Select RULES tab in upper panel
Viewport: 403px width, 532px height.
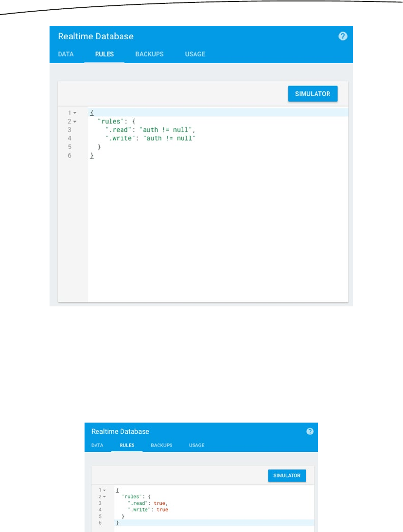(x=105, y=54)
